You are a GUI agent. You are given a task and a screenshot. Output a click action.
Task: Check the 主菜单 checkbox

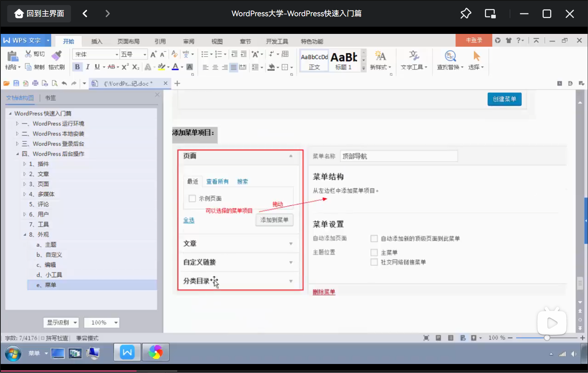pos(374,252)
